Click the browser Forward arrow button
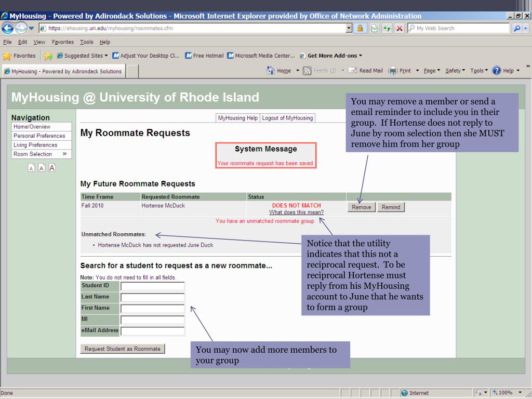The image size is (532, 399). coord(21,28)
